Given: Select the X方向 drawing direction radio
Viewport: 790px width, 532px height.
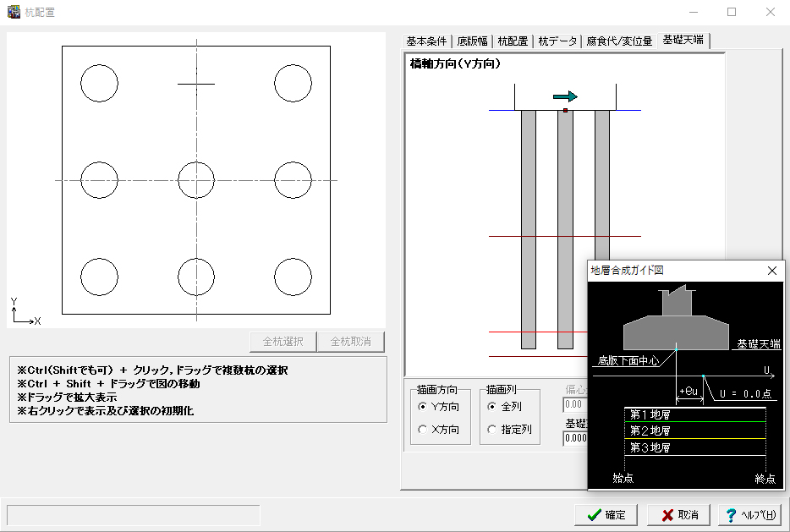Looking at the screenshot, I should (x=438, y=429).
